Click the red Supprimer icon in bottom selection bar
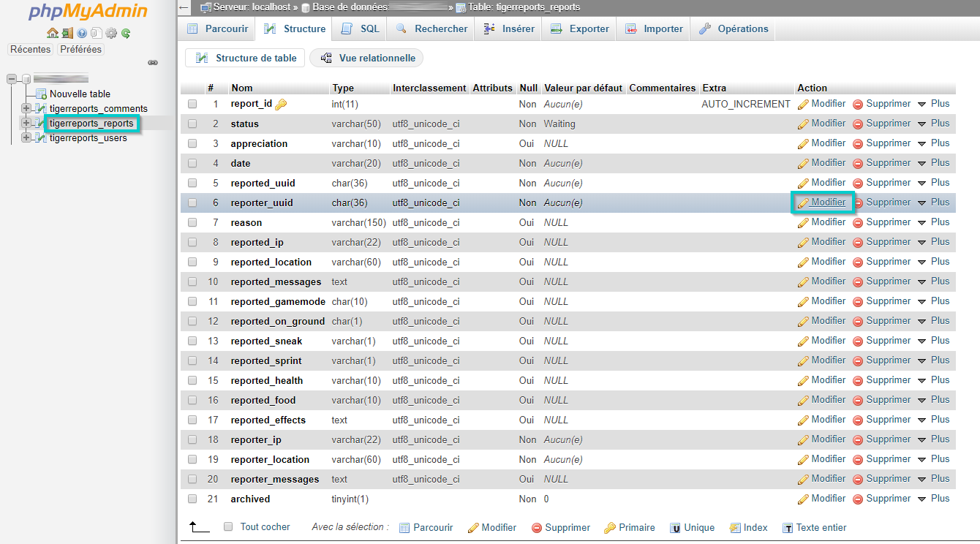The height and width of the screenshot is (544, 980). tap(537, 528)
